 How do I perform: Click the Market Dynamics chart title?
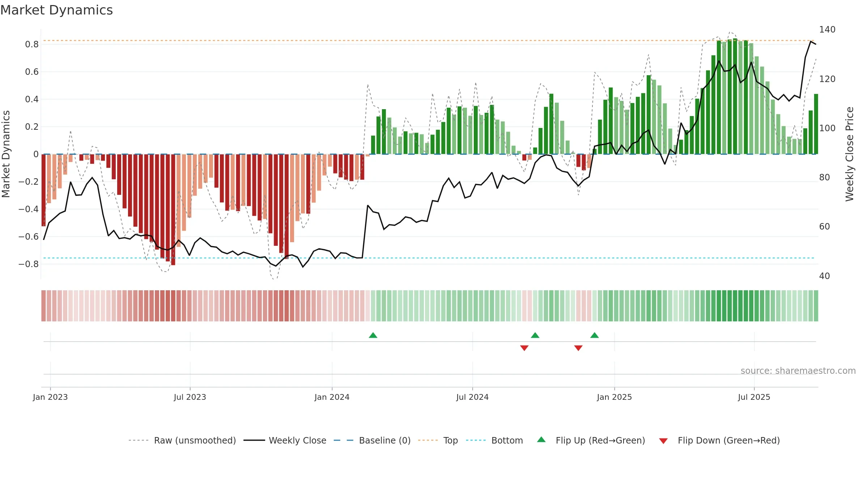pyautogui.click(x=56, y=10)
